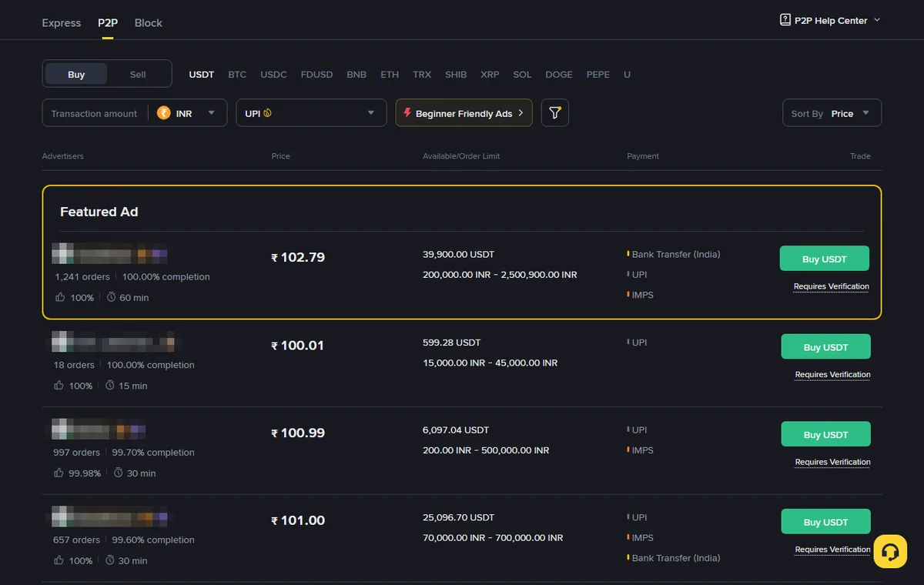Click Buy USDT for ₹101.00 offer
The width and height of the screenshot is (924, 585).
point(825,521)
